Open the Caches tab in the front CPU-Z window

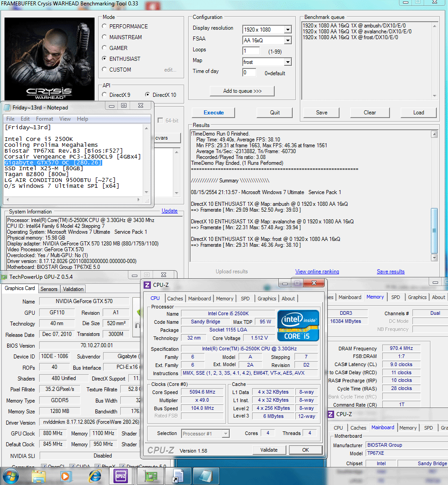click(x=175, y=299)
